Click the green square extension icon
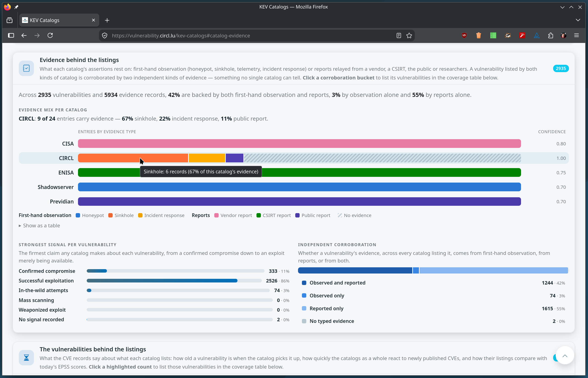Screen dimensions: 588x378 493,35
